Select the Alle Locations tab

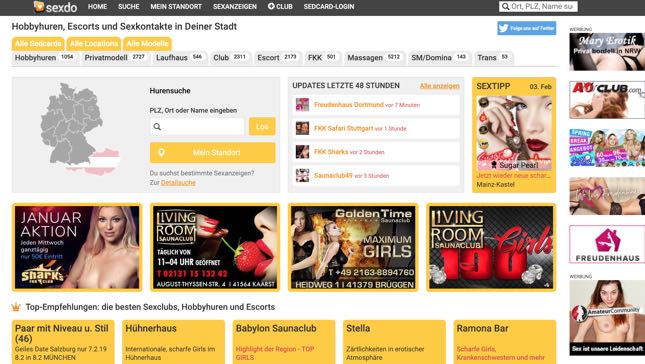coord(93,44)
